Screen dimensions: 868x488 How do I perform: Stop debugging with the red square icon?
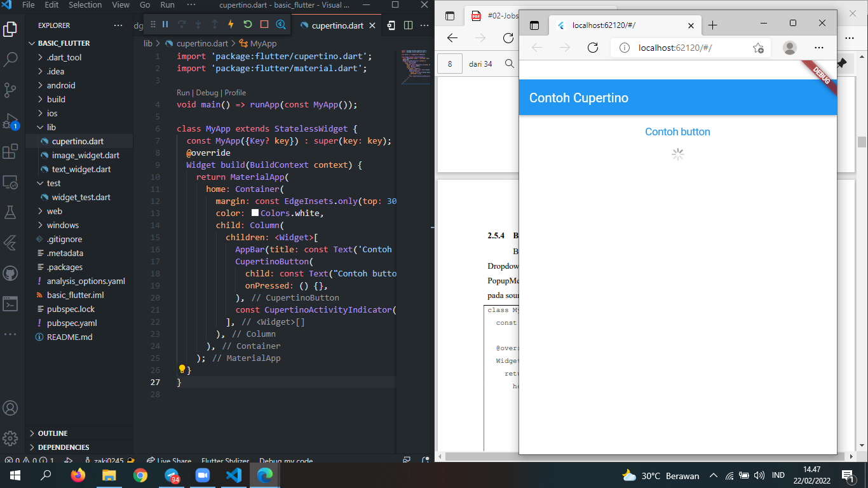(x=263, y=25)
